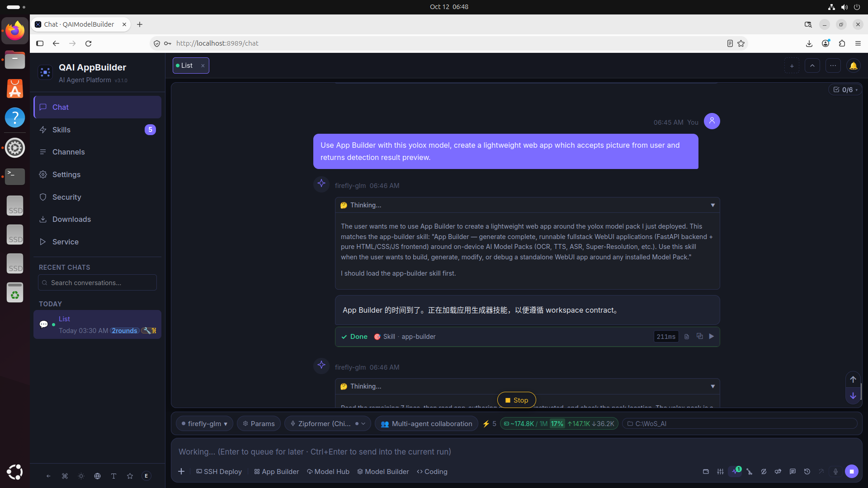Click the App Builder shortcut below input
Screen dimensions: 868x488
[x=276, y=471]
